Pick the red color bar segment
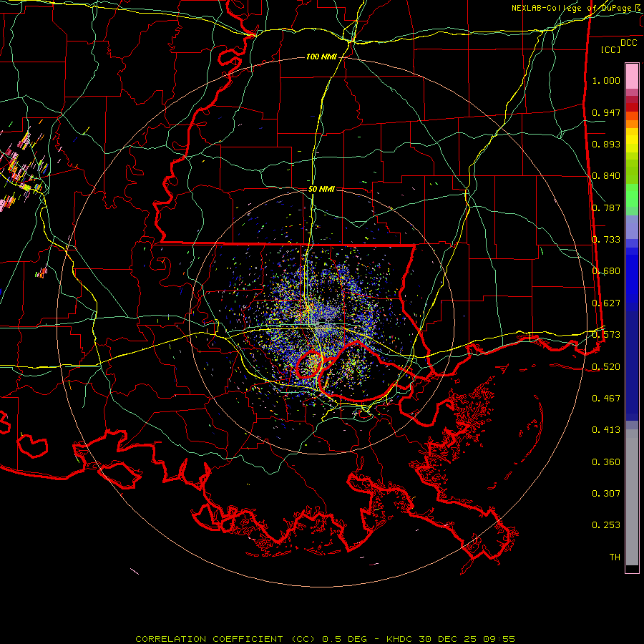This screenshot has width=644, height=644. (632, 107)
